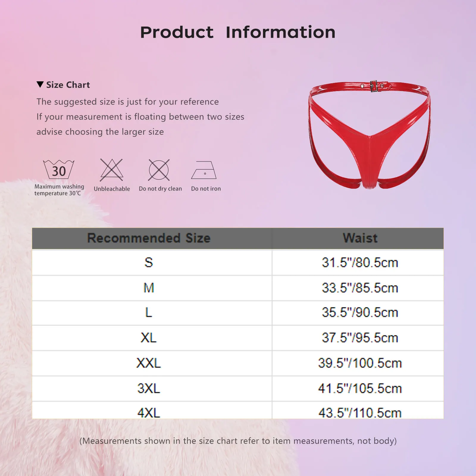Click waist value '35.5"/90.5cm'
Image resolution: width=476 pixels, height=476 pixels.
(360, 313)
